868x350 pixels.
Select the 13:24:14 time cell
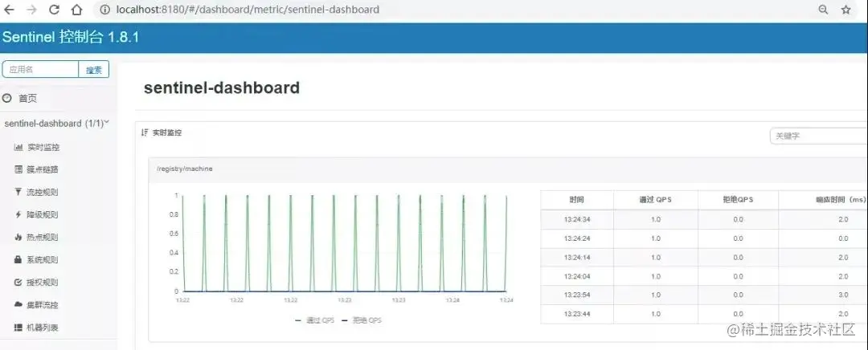[577, 257]
